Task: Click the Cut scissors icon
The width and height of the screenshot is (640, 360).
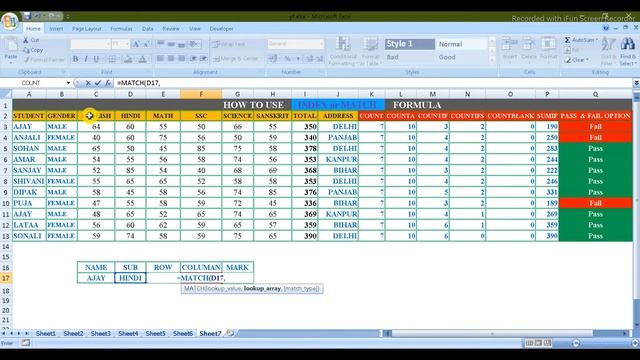Action: 26,40
